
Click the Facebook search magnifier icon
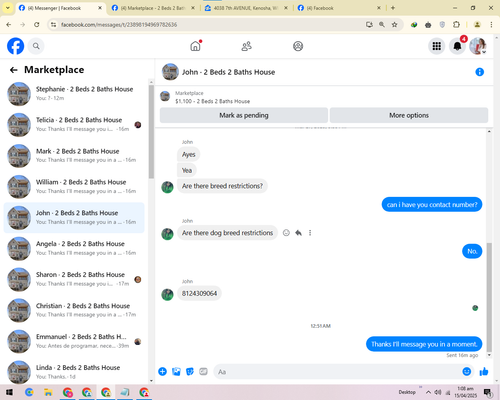36,46
